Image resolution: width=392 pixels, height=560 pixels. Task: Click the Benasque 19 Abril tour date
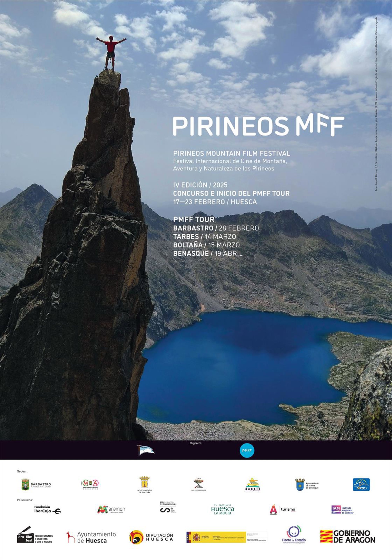208,253
